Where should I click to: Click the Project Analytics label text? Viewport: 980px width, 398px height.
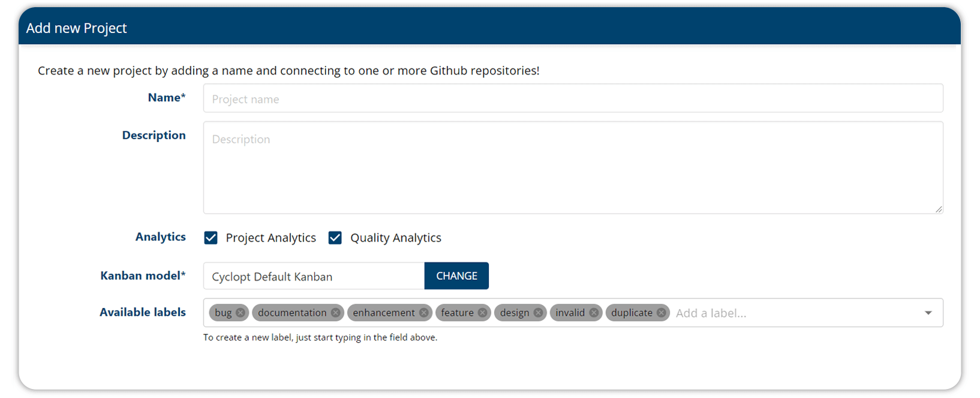(x=270, y=238)
